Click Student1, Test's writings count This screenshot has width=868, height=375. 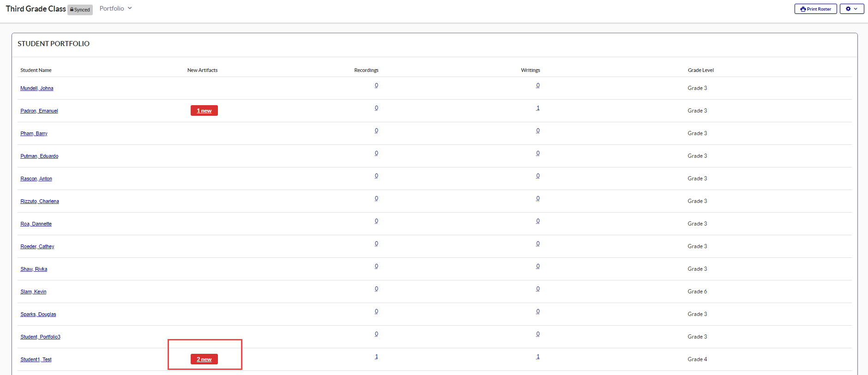(x=538, y=357)
